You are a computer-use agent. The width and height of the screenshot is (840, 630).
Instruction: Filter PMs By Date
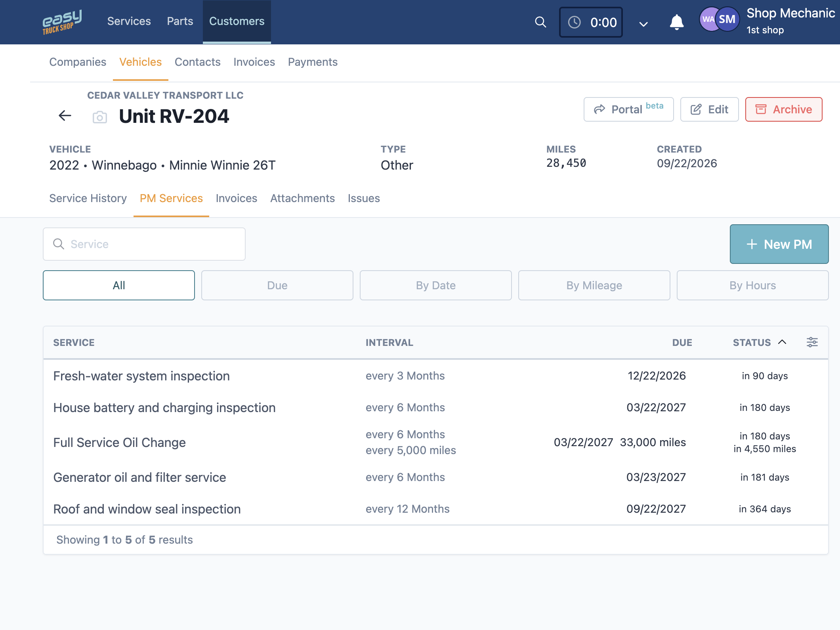436,285
